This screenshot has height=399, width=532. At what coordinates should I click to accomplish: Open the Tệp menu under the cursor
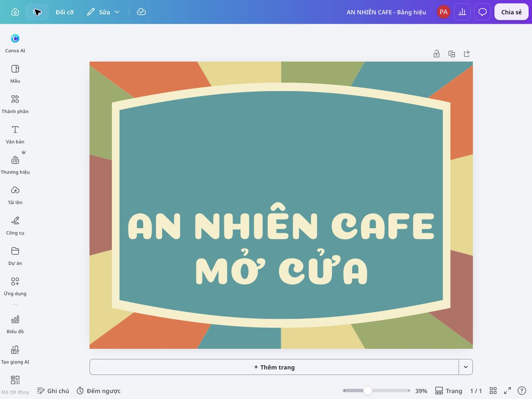coord(37,12)
